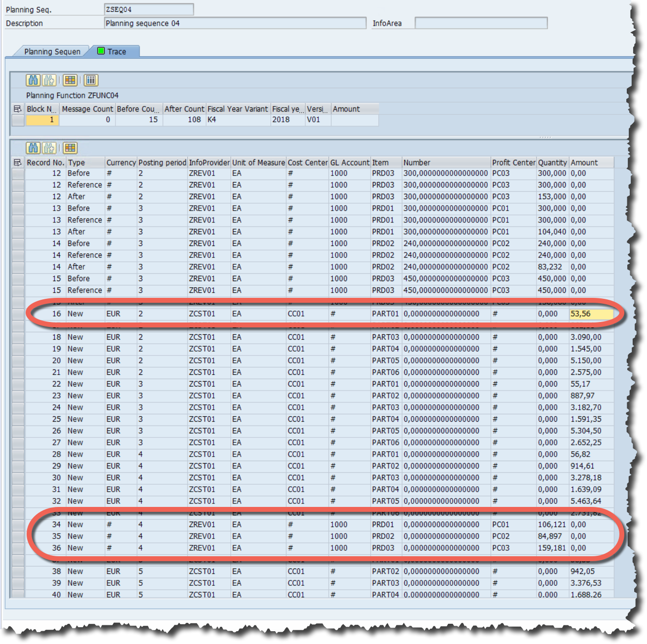The image size is (647, 644).
Task: Sort by clicking the Amount column header
Action: (590, 162)
